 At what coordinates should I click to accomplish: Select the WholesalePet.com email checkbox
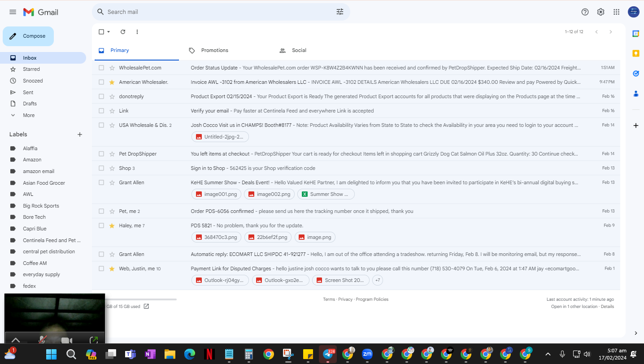[101, 68]
